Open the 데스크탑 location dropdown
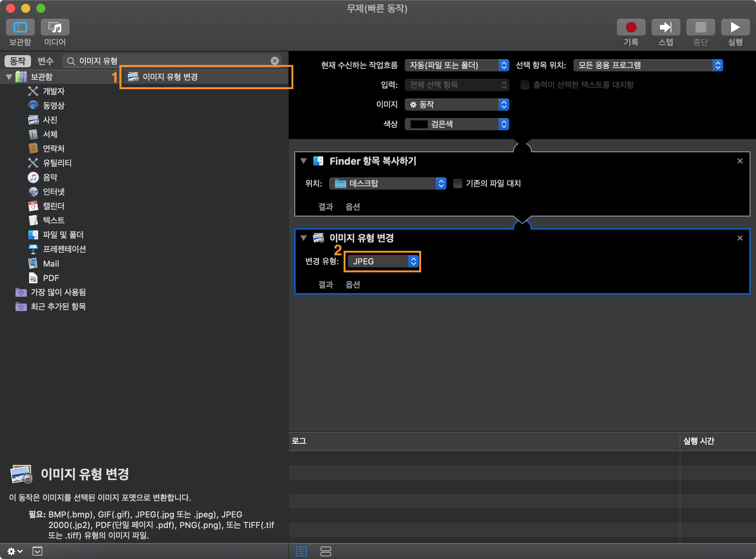 [x=388, y=184]
